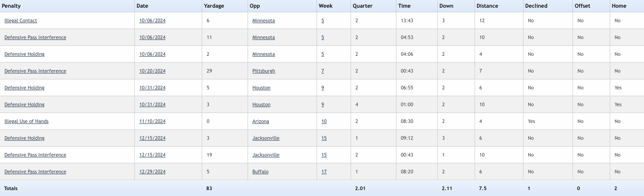Image resolution: width=644 pixels, height=196 pixels.
Task: Click the week 10 link
Action: click(324, 121)
